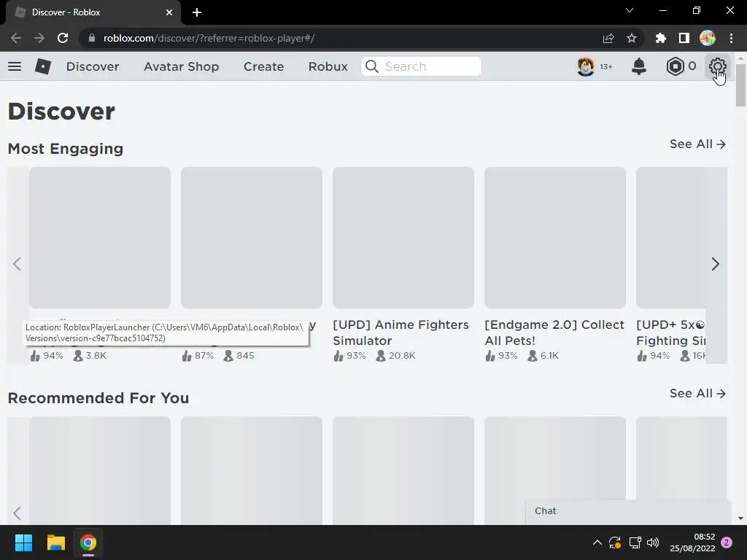Click the browser address bar URL
This screenshot has width=747, height=560.
209,38
